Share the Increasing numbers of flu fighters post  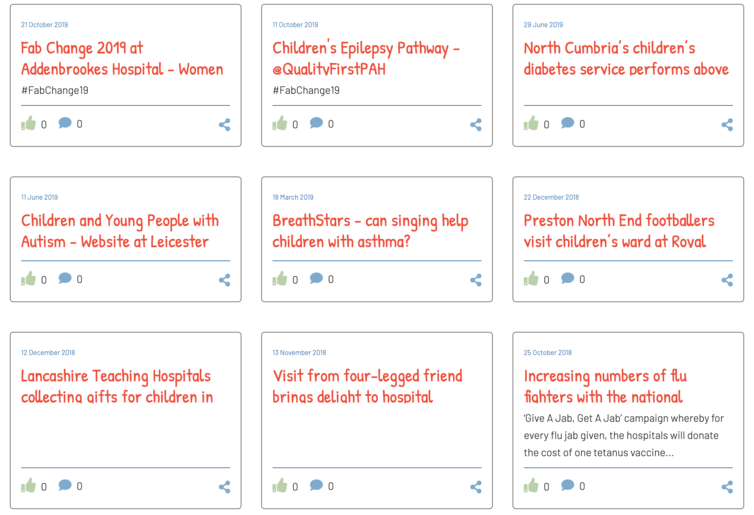pos(727,487)
